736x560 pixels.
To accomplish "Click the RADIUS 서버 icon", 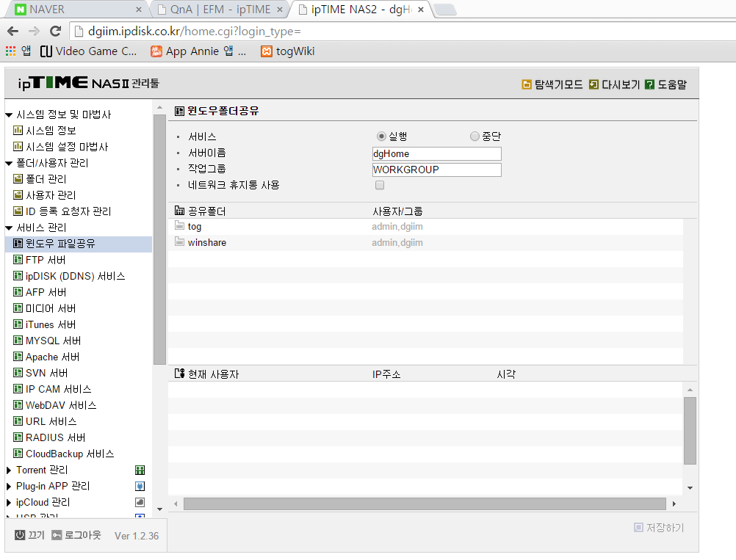I will [18, 437].
